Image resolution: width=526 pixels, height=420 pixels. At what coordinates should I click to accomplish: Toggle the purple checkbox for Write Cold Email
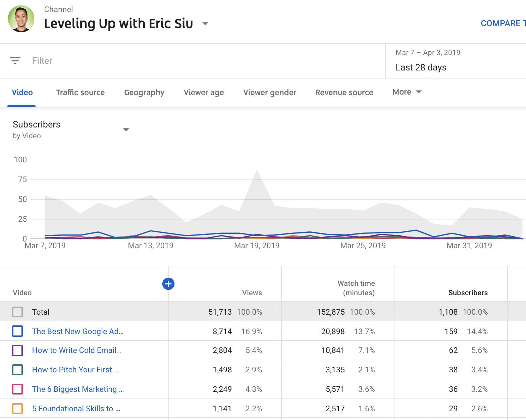[x=17, y=351]
